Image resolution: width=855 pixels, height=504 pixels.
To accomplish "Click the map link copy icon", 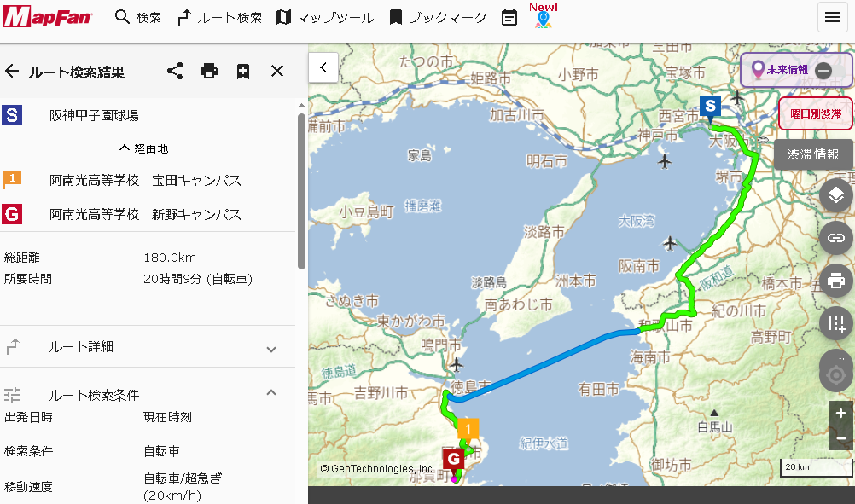I will point(835,237).
